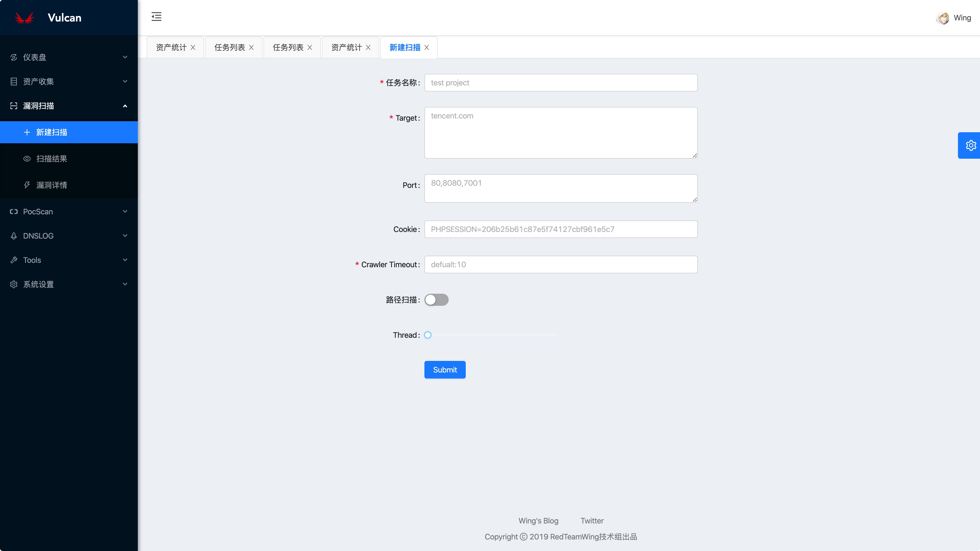Click the Thread slider handle
This screenshot has width=980, height=551.
point(428,335)
